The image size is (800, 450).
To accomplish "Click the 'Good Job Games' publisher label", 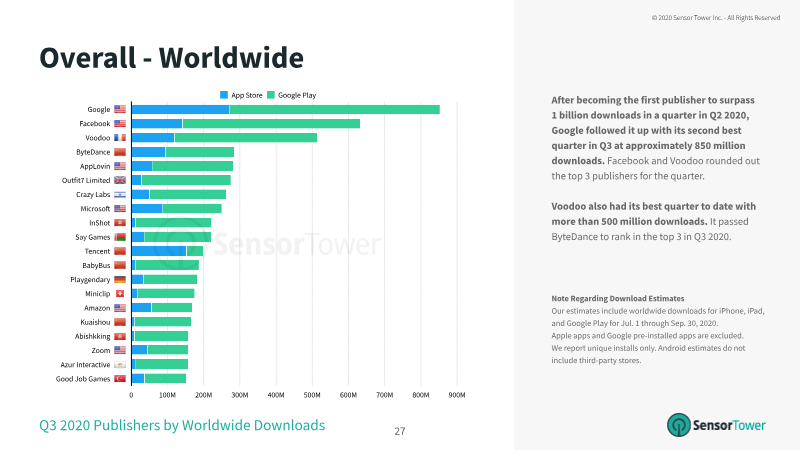I will click(83, 379).
